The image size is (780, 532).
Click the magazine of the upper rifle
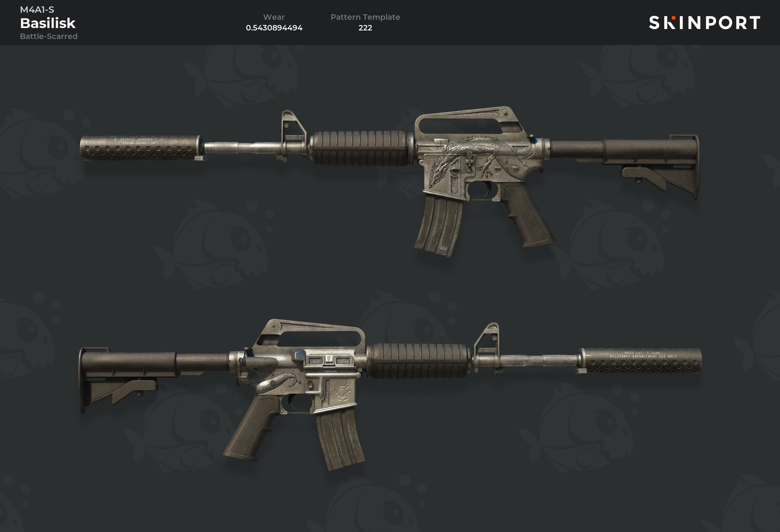click(438, 225)
